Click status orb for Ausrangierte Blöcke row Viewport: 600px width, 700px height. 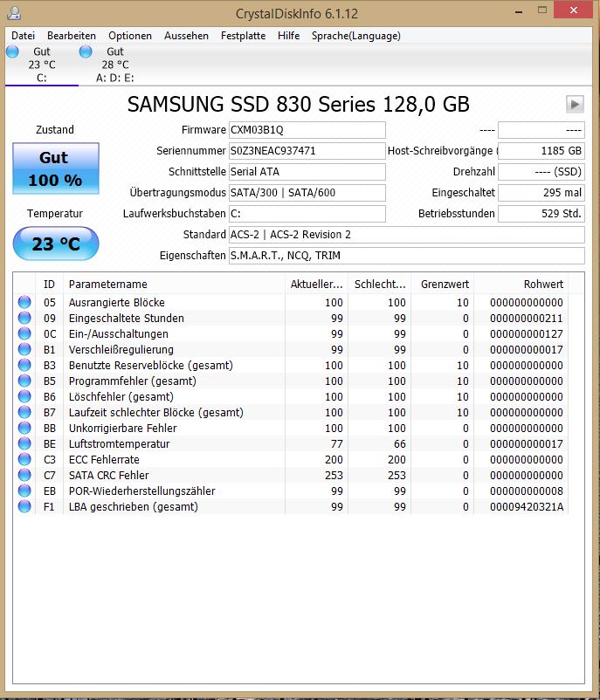pos(24,302)
